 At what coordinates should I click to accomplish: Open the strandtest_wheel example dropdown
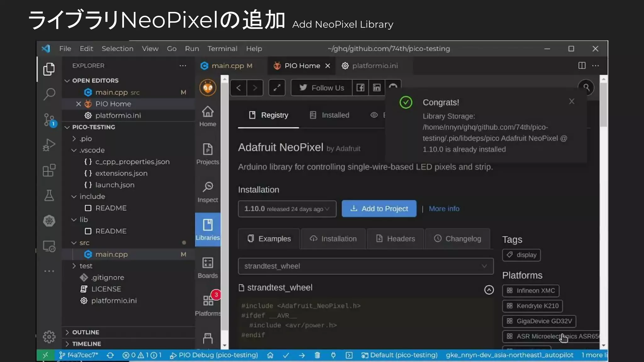[x=366, y=266]
